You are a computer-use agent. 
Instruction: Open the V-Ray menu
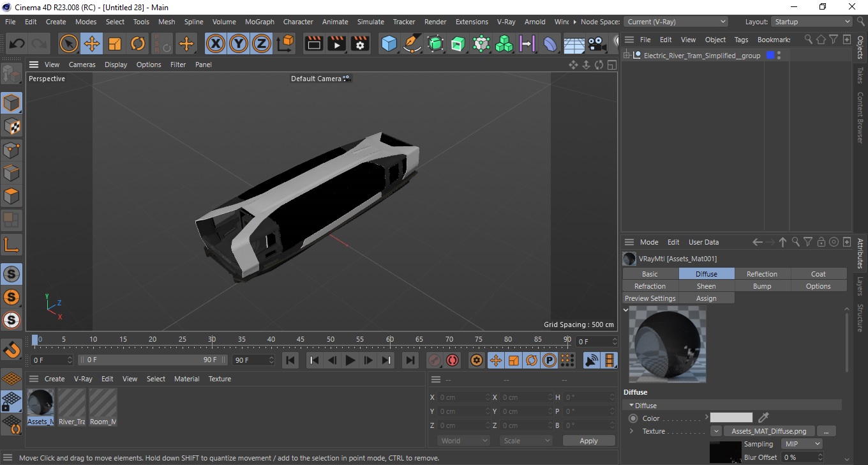pos(506,22)
